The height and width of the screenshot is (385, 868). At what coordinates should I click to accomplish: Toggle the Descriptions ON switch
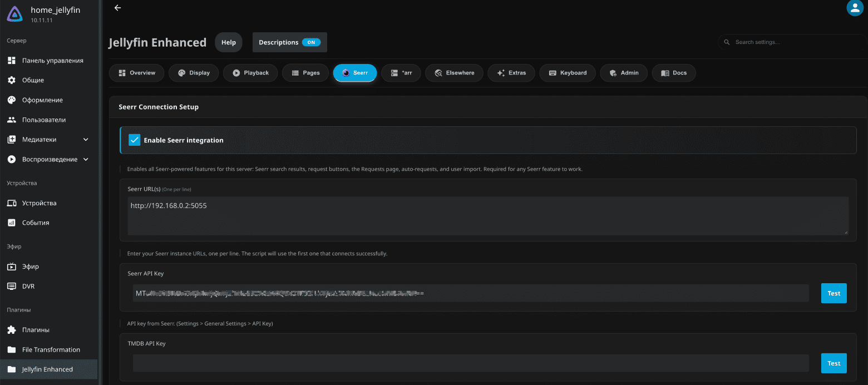click(311, 42)
